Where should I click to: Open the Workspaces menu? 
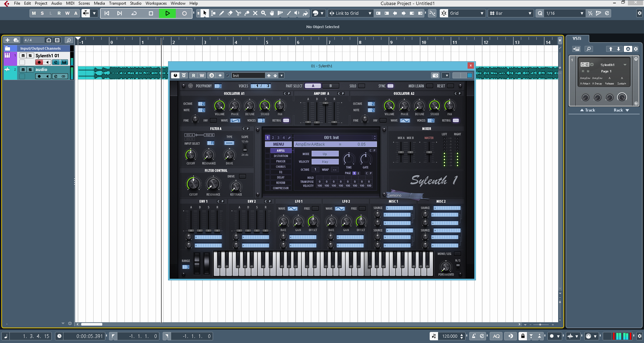(x=156, y=3)
